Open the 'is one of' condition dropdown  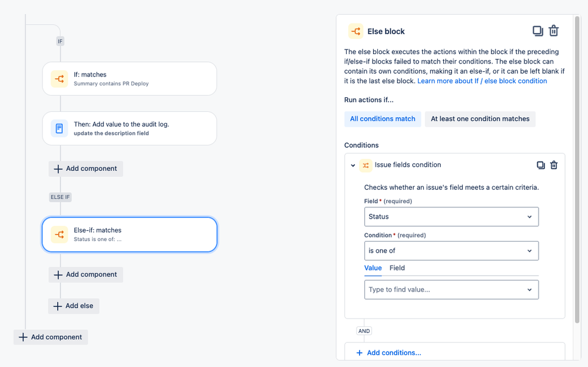(451, 251)
